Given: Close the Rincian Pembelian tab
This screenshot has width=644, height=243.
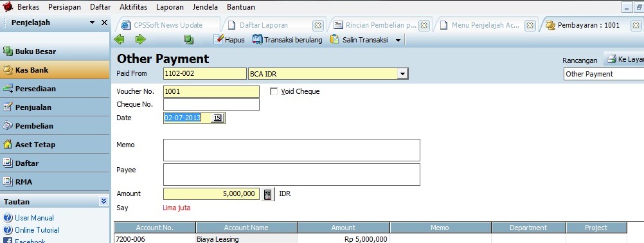Looking at the screenshot, I should (424, 26).
